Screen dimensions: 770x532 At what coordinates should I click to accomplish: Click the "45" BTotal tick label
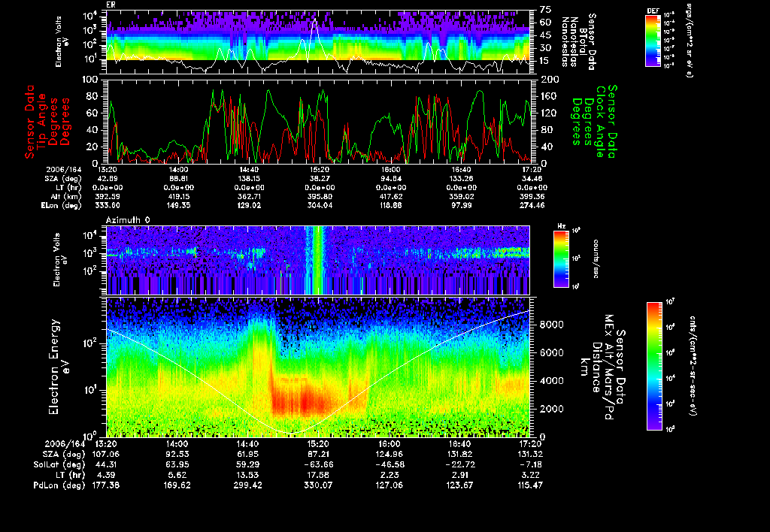tap(545, 35)
